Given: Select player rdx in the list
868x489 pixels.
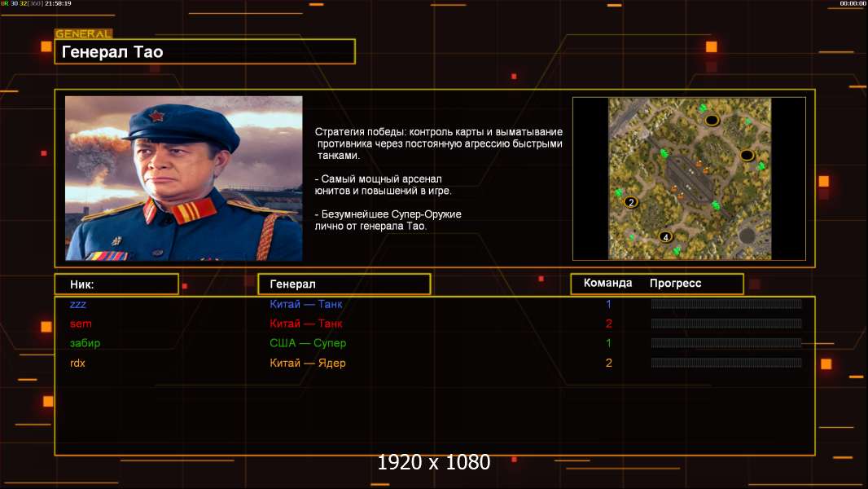Looking at the screenshot, I should coord(77,363).
